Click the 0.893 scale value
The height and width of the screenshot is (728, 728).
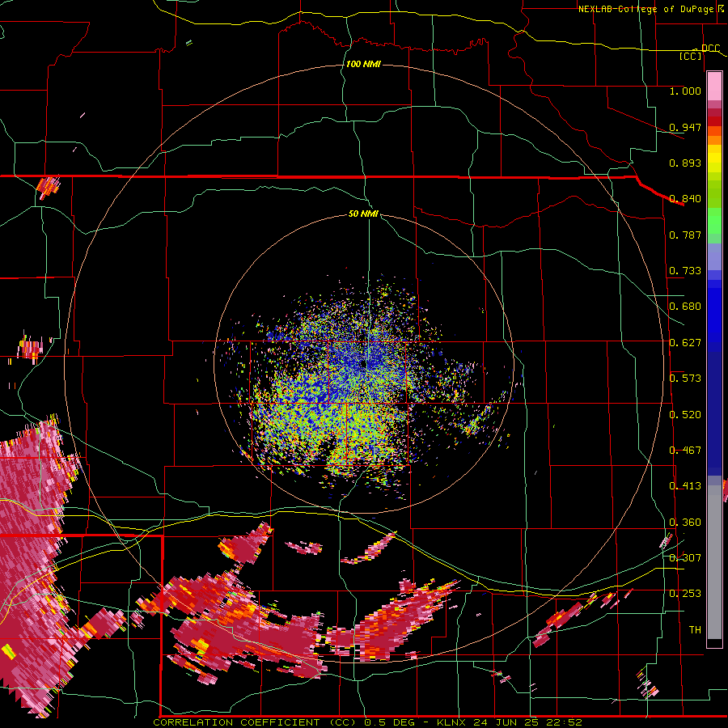(x=685, y=163)
